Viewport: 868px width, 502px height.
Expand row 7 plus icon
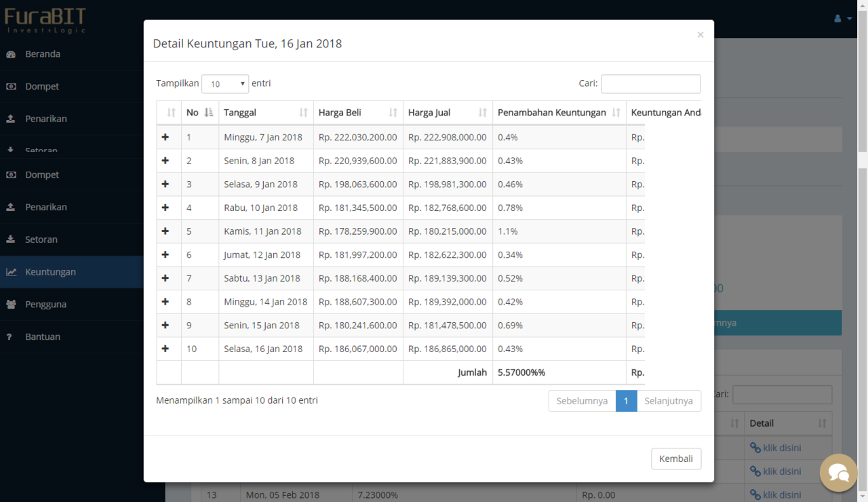click(x=165, y=278)
